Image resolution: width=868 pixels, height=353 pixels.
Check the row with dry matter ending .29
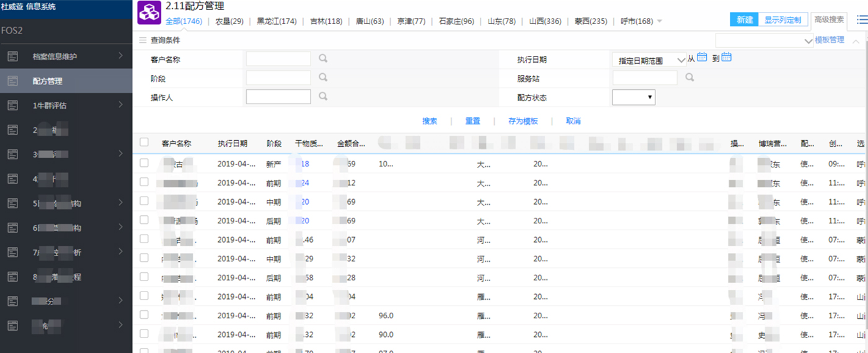pos(144,258)
